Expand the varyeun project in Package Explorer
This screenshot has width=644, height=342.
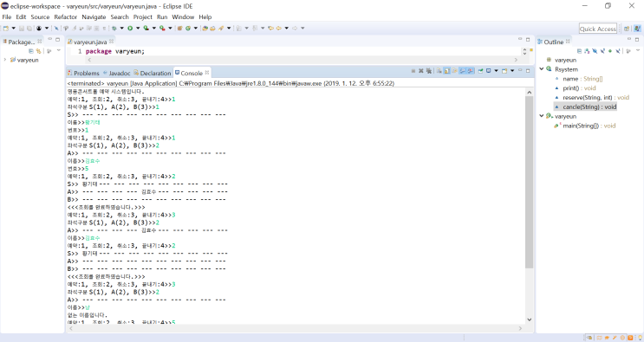[5, 60]
